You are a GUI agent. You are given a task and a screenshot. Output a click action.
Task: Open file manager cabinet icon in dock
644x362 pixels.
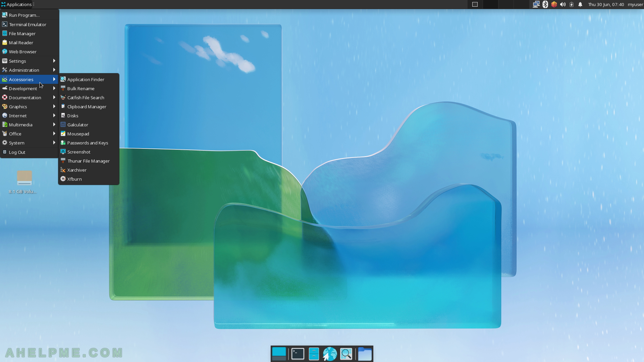314,354
